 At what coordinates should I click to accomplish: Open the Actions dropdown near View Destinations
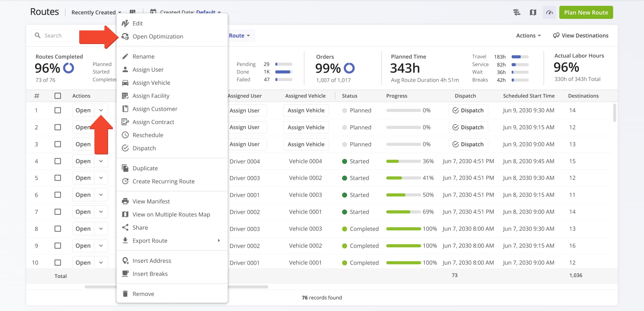528,35
